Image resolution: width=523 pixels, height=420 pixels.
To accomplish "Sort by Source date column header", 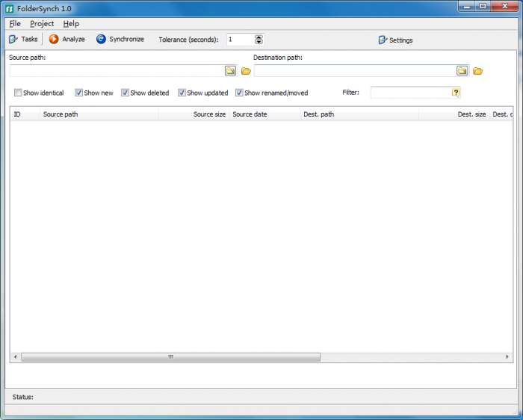I will (264, 114).
